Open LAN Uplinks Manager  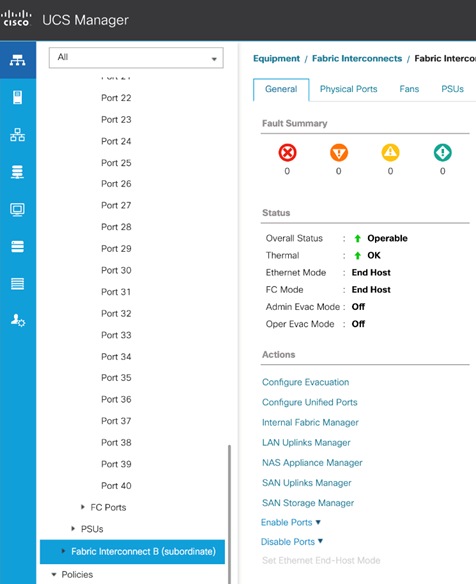pos(306,442)
